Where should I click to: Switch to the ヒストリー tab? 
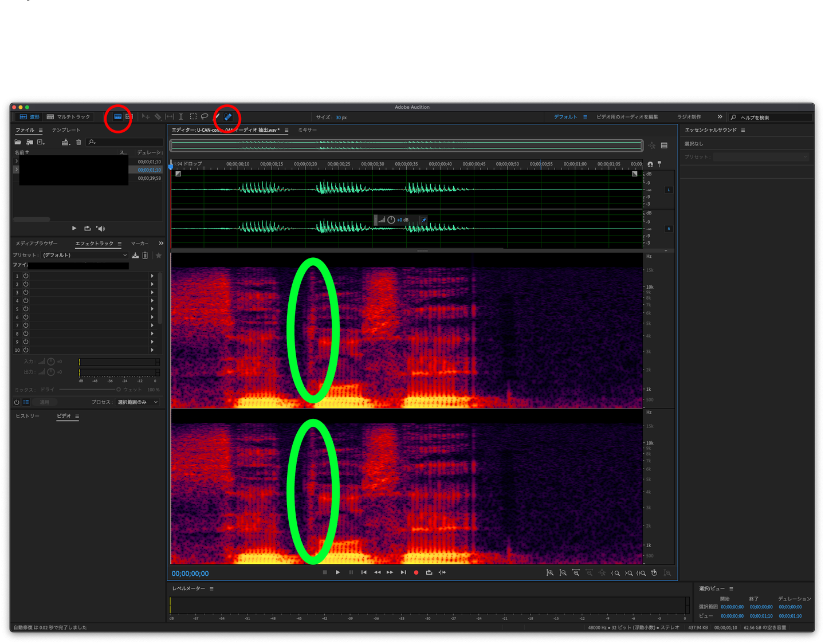(27, 416)
